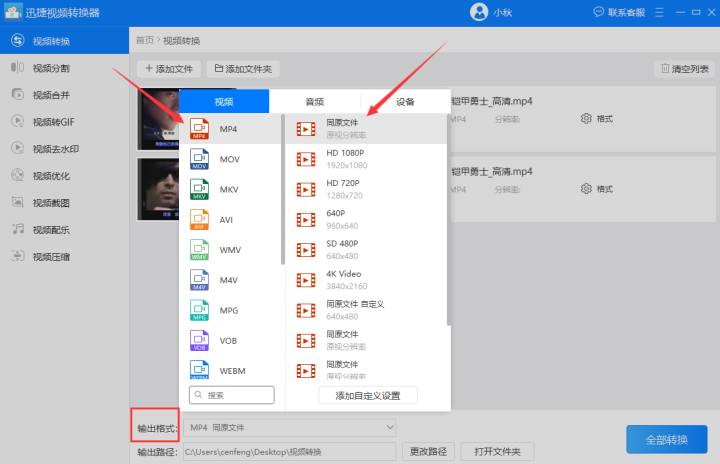Viewport: 720px width, 464px height.
Task: Click 添加自定义设置 button
Action: coord(368,396)
